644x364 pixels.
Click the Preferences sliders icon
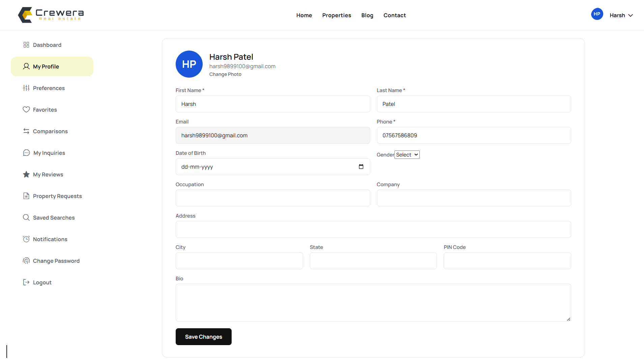pos(26,88)
